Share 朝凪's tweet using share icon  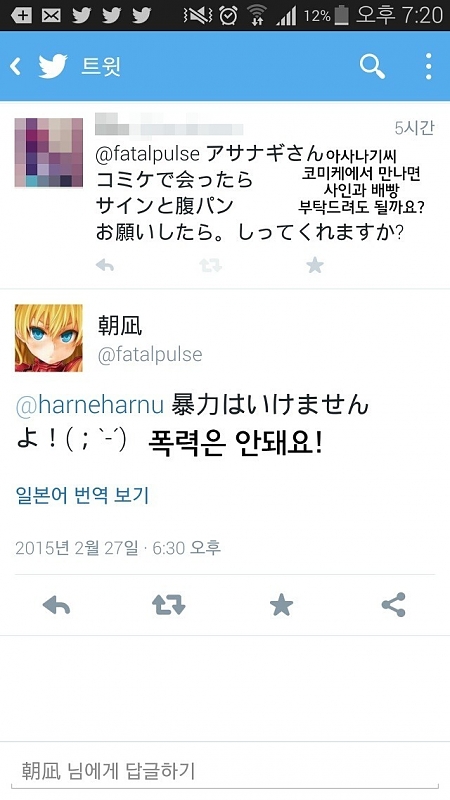(393, 605)
